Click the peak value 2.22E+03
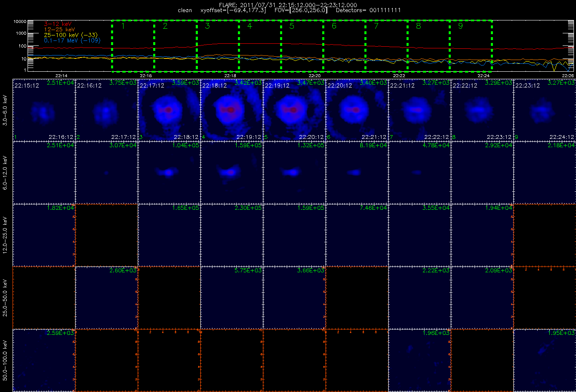Screen dimensions: 576x392 point(436,271)
